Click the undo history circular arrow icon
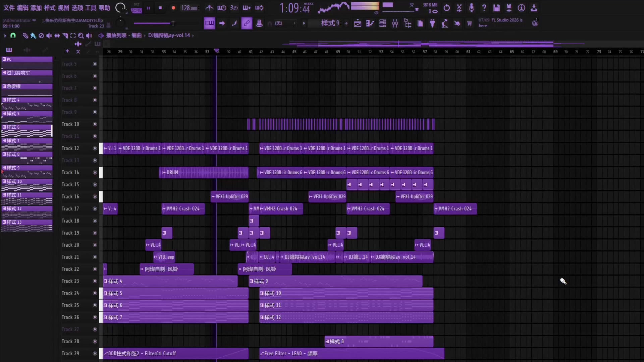 tap(446, 8)
